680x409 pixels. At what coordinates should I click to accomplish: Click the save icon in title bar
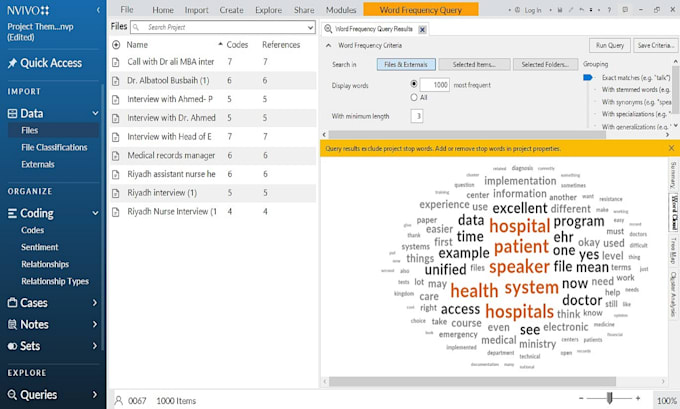(560, 10)
